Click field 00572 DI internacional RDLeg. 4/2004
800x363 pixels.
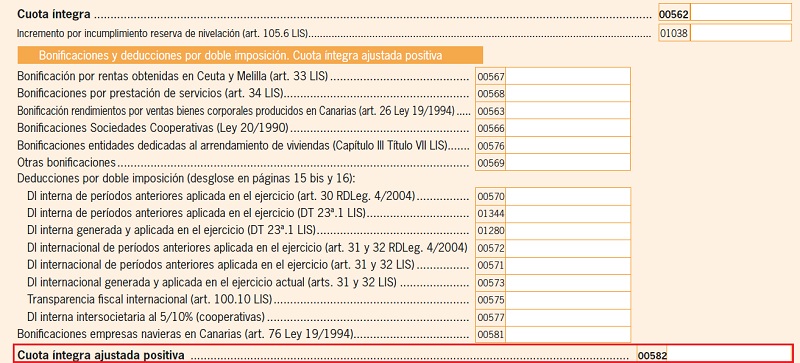568,248
